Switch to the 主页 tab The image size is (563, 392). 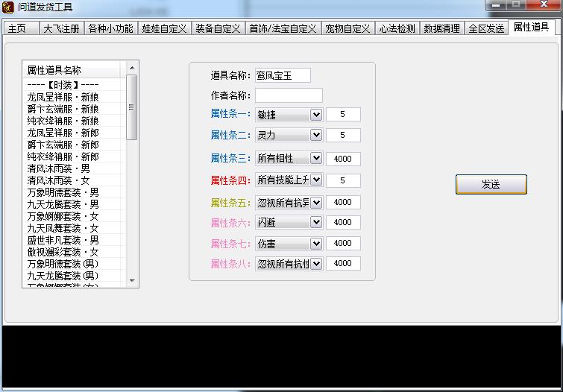pos(18,28)
